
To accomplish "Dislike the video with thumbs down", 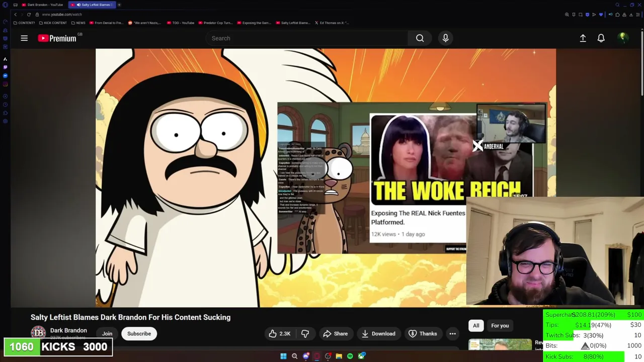I will click(x=305, y=334).
